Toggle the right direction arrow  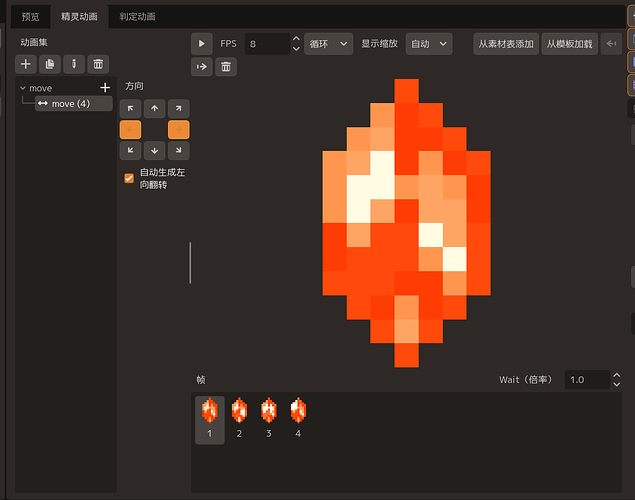179,130
